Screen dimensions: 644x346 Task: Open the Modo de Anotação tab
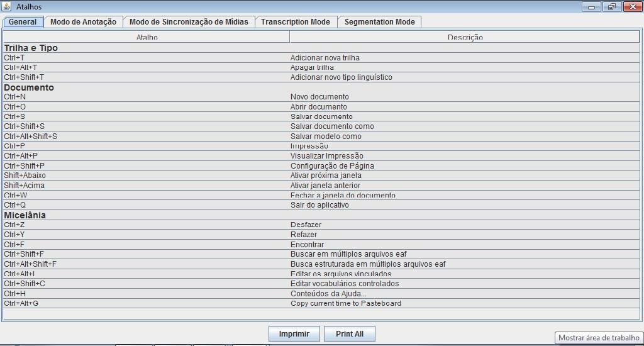(83, 22)
